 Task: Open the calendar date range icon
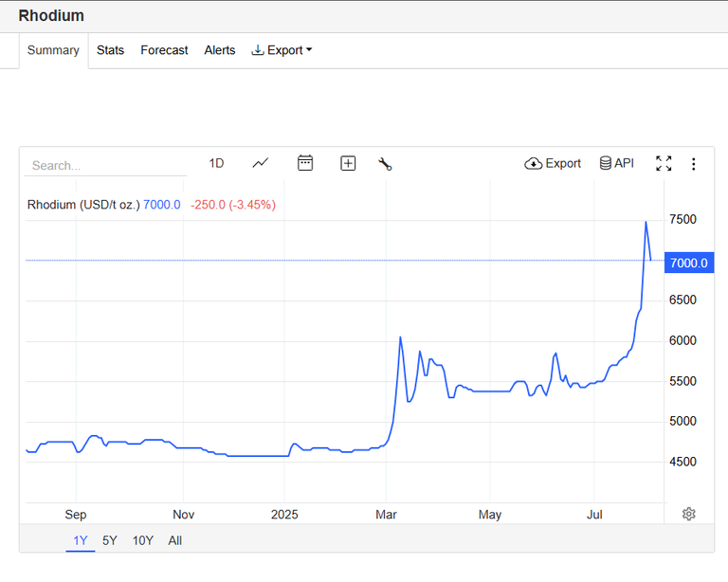305,163
